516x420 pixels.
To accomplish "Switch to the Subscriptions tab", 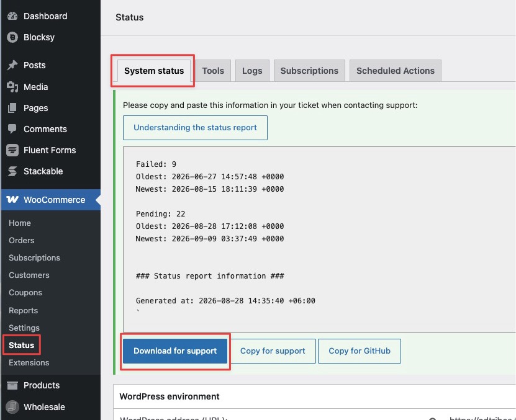I will (x=309, y=71).
